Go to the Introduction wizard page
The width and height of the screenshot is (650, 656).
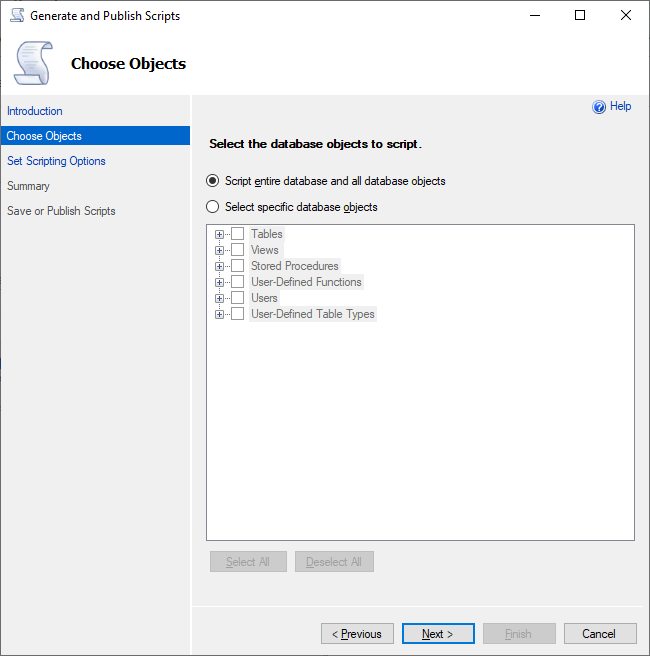(x=35, y=111)
